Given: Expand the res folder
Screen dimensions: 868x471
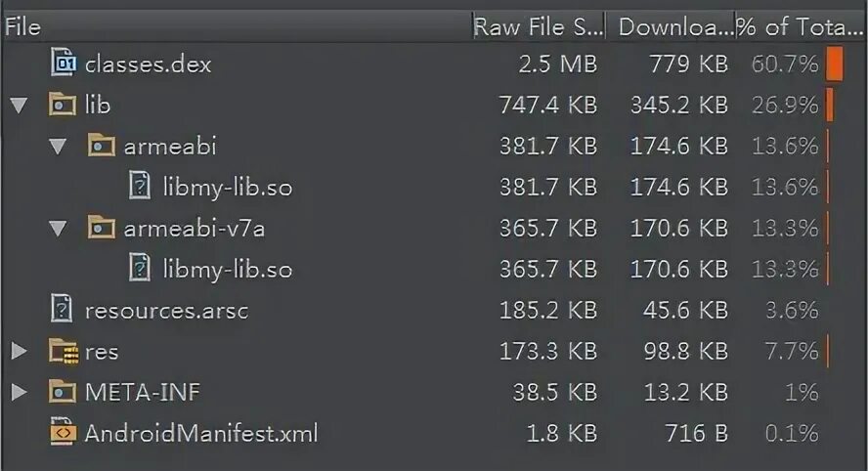Looking at the screenshot, I should 19,351.
